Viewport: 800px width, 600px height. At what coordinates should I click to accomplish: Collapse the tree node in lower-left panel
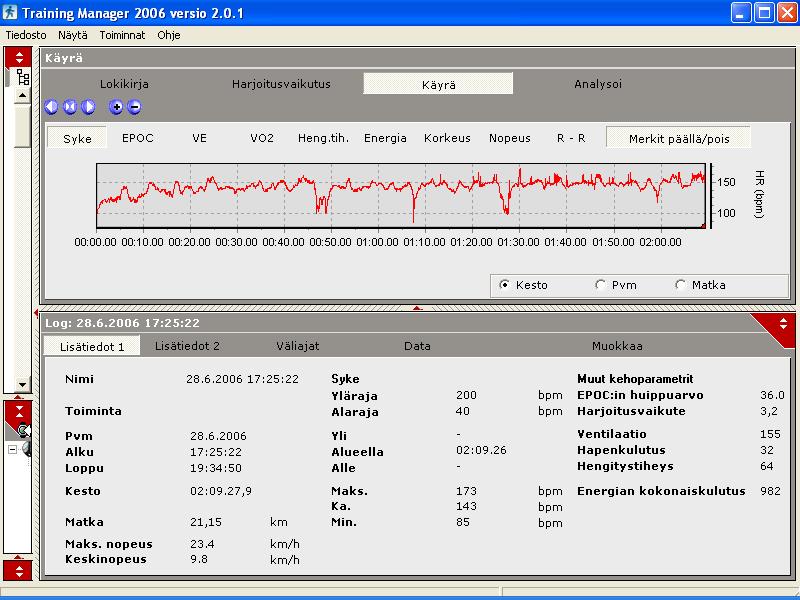(12, 449)
